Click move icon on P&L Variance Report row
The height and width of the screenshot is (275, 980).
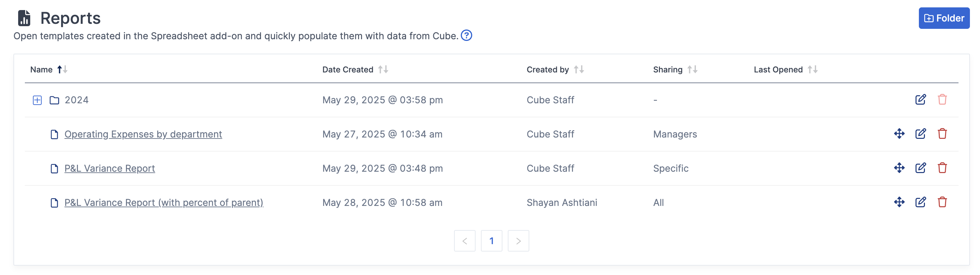pyautogui.click(x=899, y=168)
